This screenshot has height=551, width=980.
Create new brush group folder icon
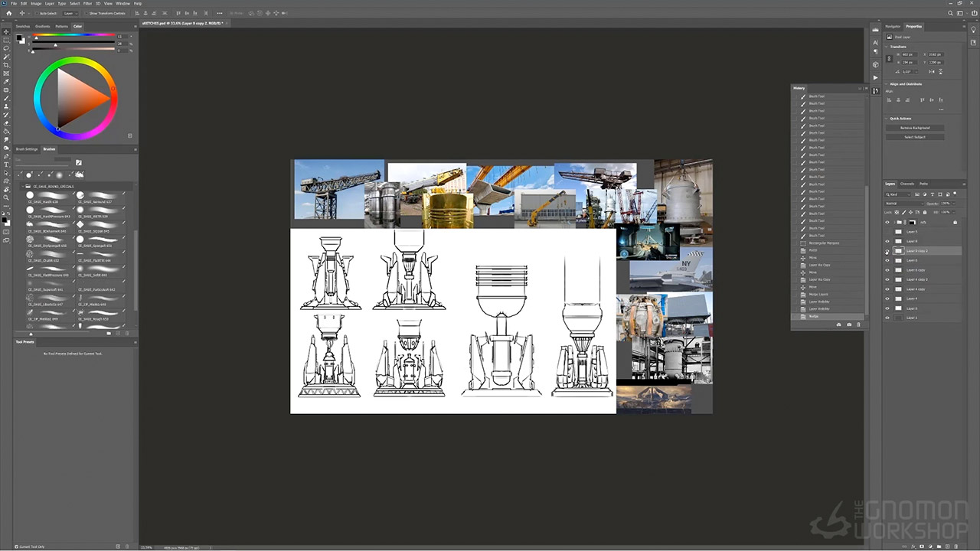109,333
